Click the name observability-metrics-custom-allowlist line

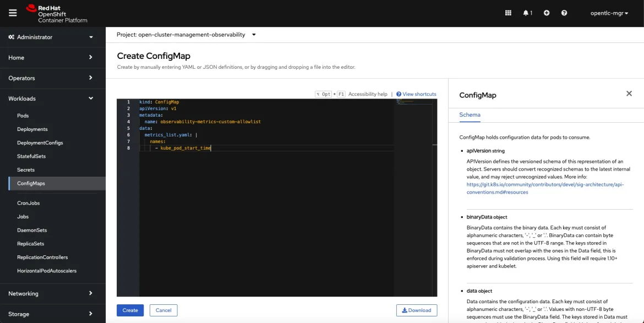click(203, 122)
